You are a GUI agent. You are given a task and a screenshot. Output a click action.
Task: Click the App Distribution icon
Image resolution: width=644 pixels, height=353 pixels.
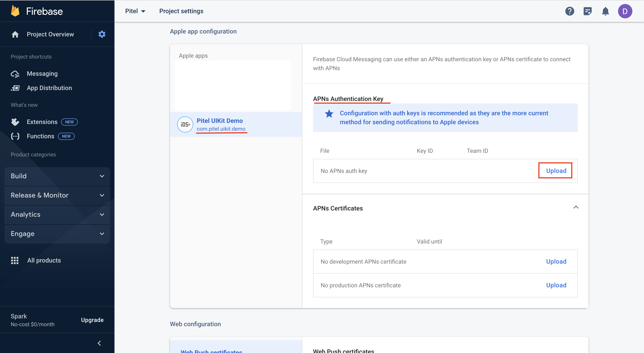point(15,88)
